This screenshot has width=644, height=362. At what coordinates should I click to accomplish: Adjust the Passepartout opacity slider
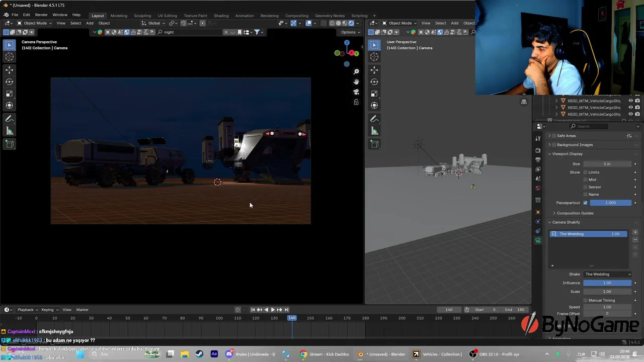point(610,203)
